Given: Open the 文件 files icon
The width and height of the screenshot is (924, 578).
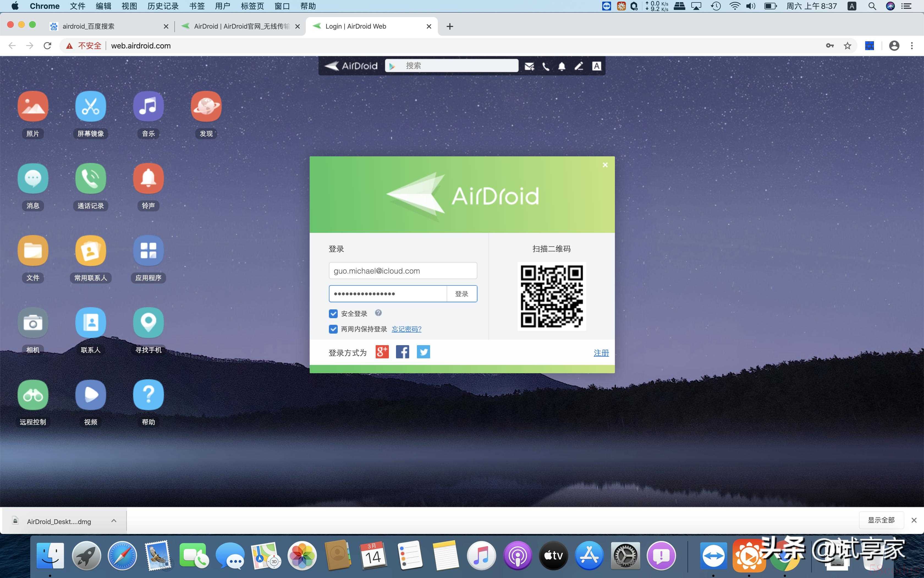Looking at the screenshot, I should 33,250.
